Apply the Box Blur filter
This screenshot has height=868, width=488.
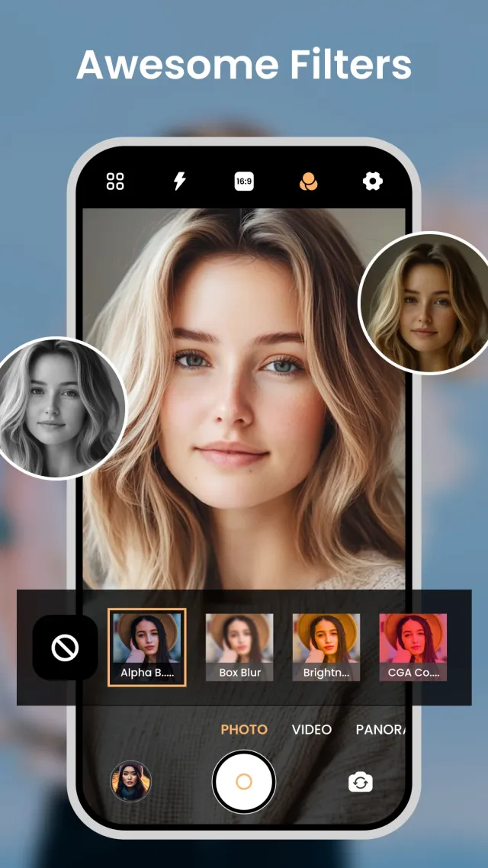coord(239,647)
